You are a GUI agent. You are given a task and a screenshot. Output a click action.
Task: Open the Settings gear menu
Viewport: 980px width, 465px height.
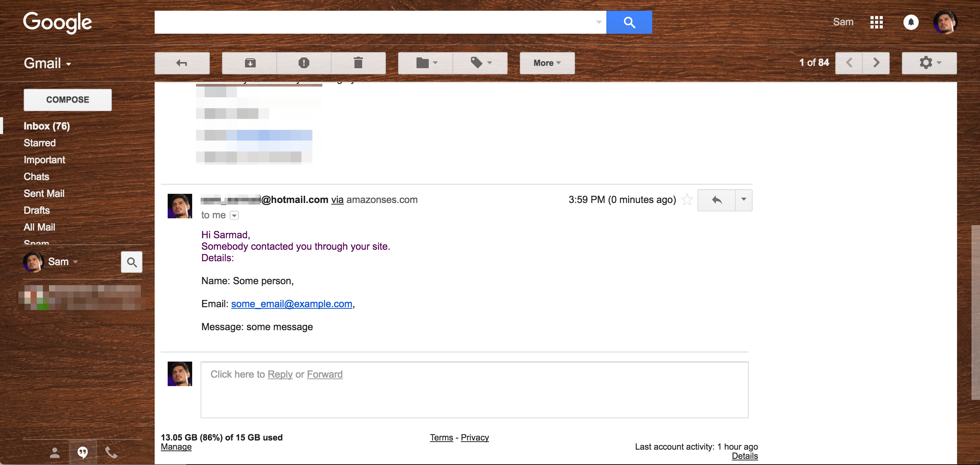click(929, 63)
